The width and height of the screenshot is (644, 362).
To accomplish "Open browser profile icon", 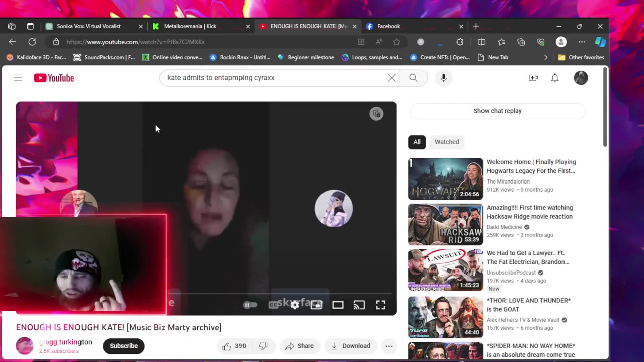I will (x=561, y=42).
